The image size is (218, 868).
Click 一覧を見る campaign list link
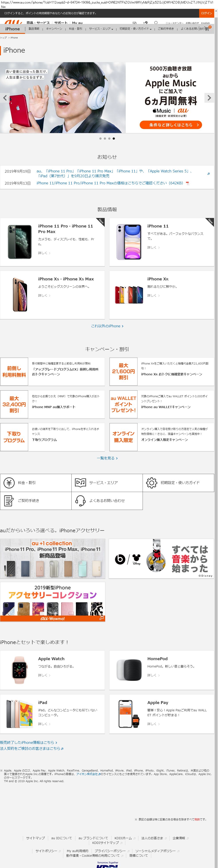(107, 458)
